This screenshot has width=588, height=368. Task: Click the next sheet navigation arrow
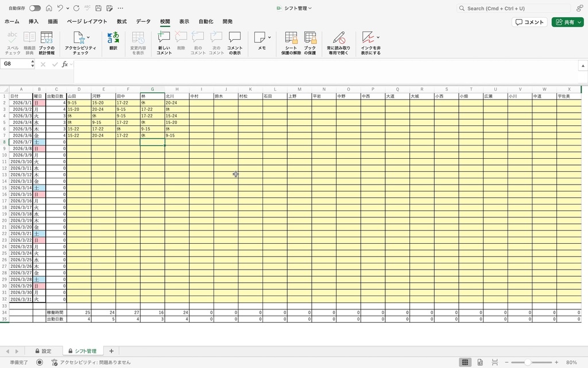17,351
